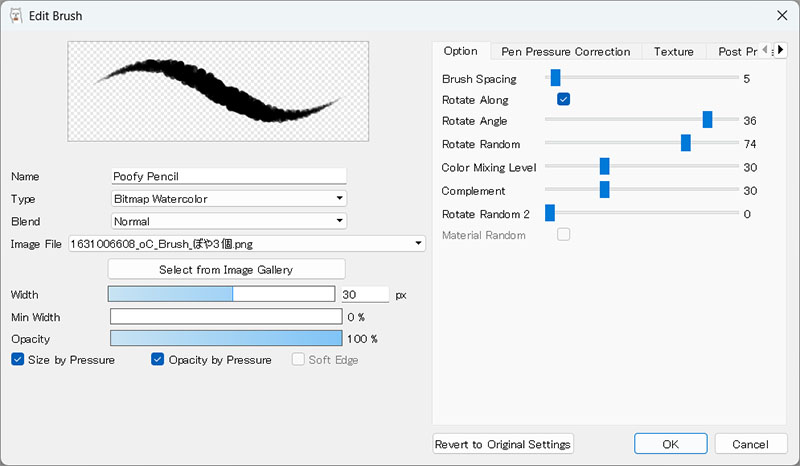Adjust the Brush Spacing slider
Image resolution: width=800 pixels, height=466 pixels.
[x=555, y=78]
